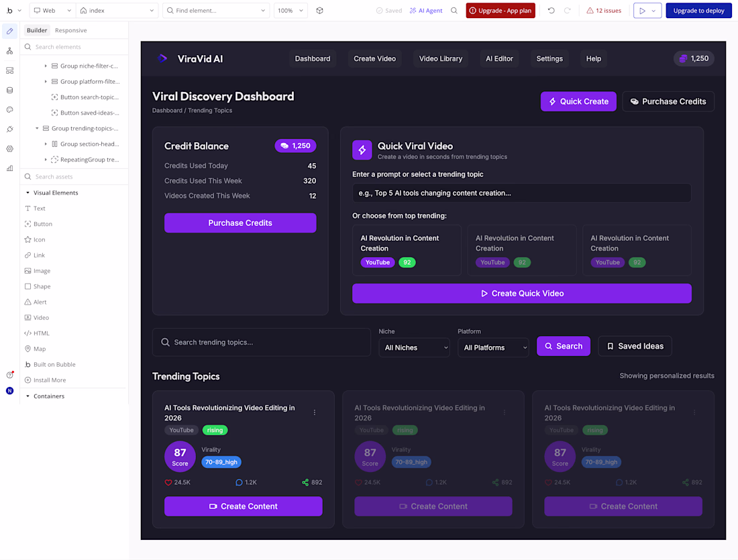
Task: Open the Find element dropdown
Action: click(x=216, y=10)
